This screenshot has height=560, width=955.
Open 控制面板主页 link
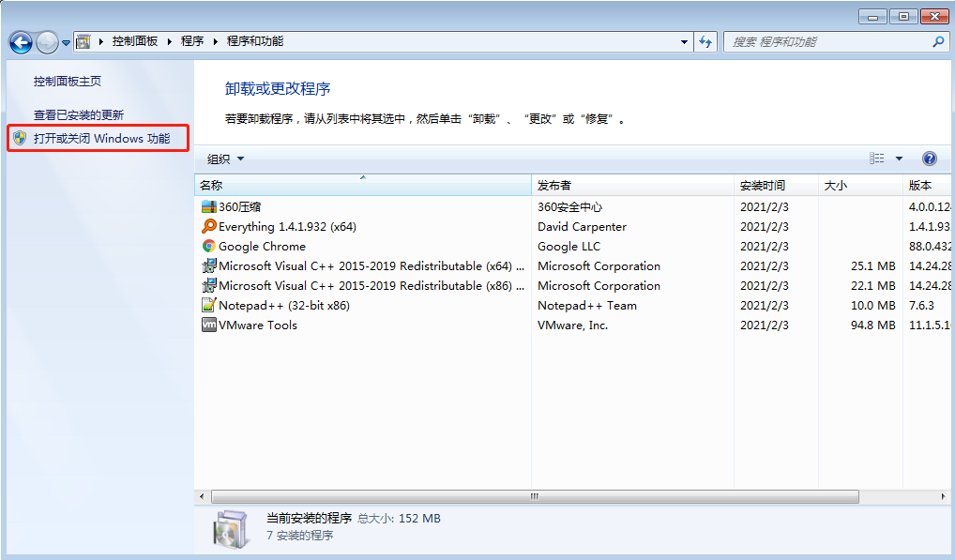pyautogui.click(x=68, y=81)
